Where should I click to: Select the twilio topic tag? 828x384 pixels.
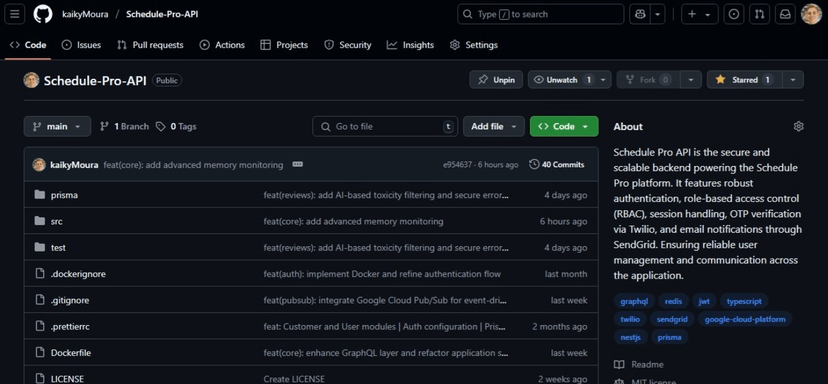tap(630, 319)
